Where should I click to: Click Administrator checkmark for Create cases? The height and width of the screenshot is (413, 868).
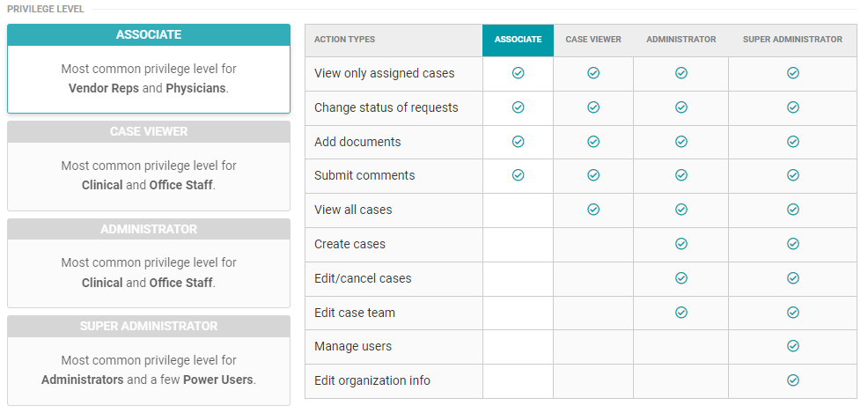(x=680, y=244)
